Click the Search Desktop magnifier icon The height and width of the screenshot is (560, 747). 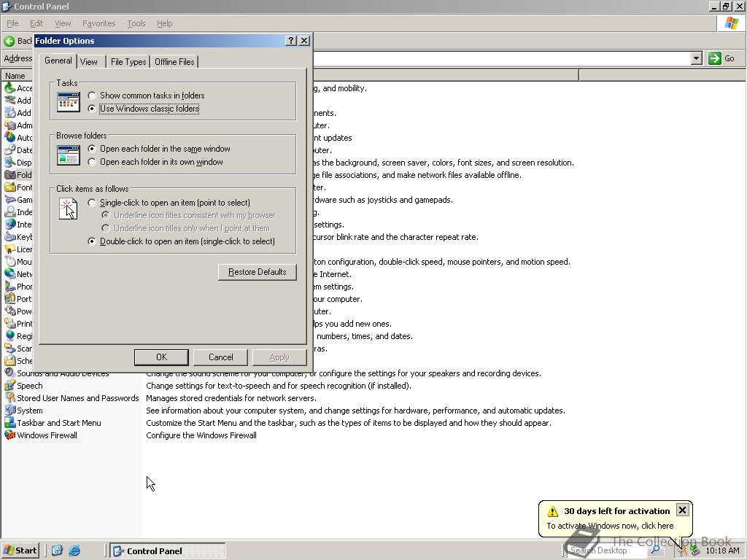point(656,551)
